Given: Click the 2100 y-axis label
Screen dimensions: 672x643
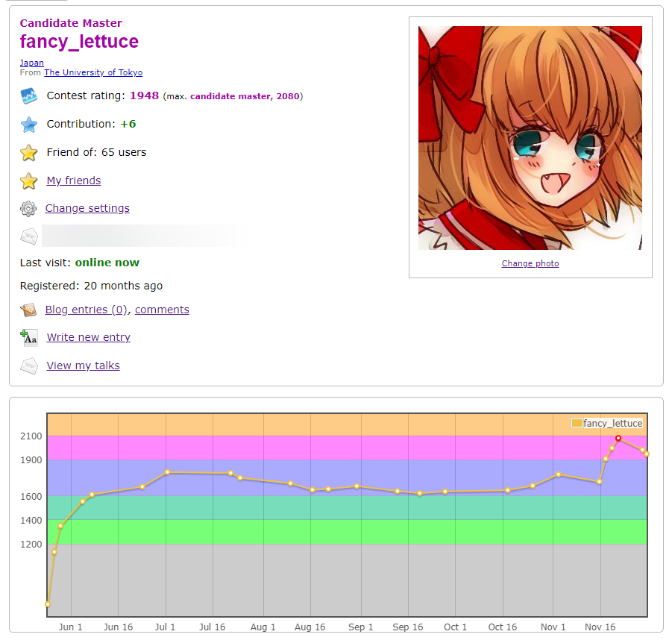Looking at the screenshot, I should click(31, 436).
